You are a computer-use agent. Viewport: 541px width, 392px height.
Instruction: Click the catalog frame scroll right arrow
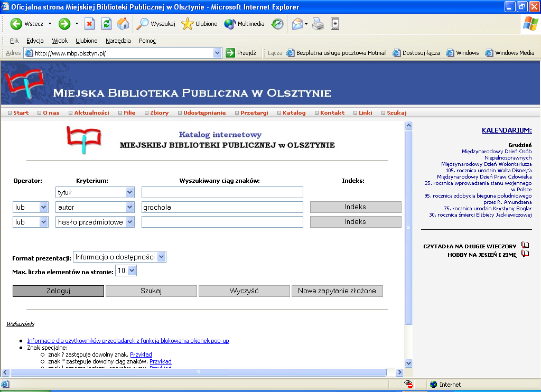[399, 372]
